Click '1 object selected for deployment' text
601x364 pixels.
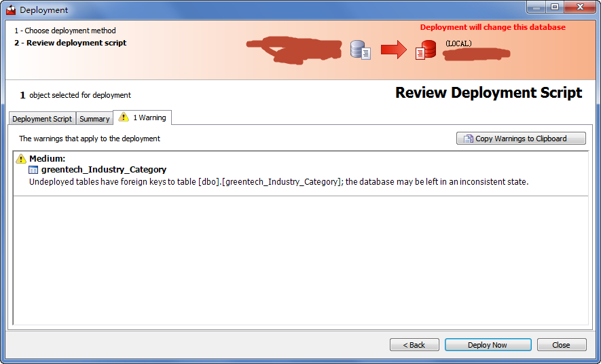tap(75, 95)
